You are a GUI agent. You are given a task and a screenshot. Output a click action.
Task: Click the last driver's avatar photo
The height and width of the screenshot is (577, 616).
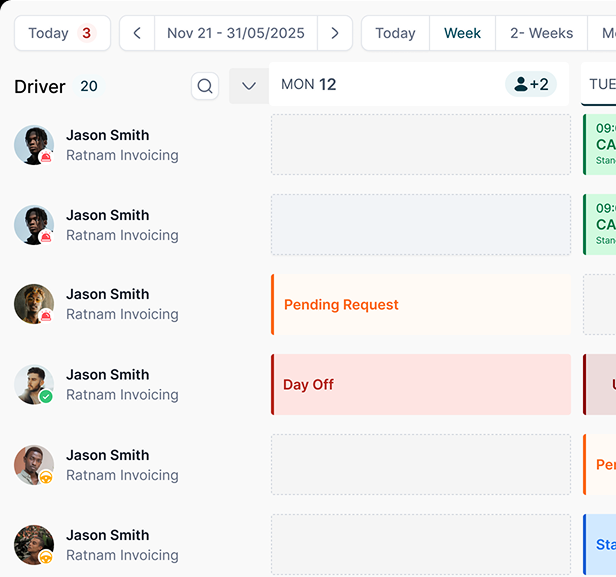tap(32, 544)
